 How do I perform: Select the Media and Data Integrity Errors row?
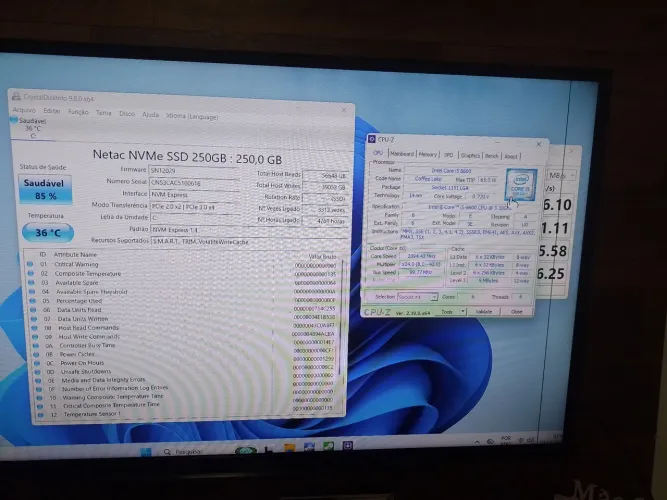click(x=187, y=379)
